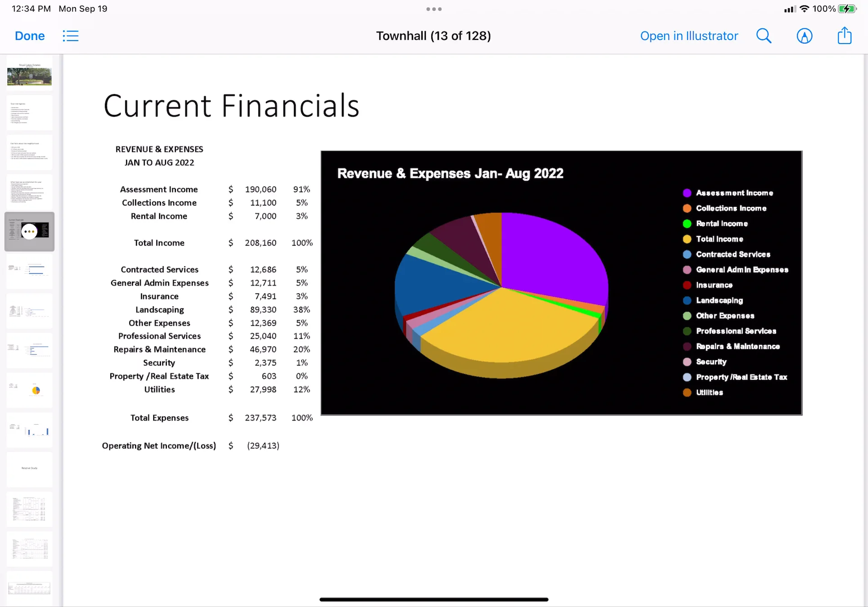Click the yellow Total Income legend swatch
The height and width of the screenshot is (607, 868).
(x=687, y=239)
